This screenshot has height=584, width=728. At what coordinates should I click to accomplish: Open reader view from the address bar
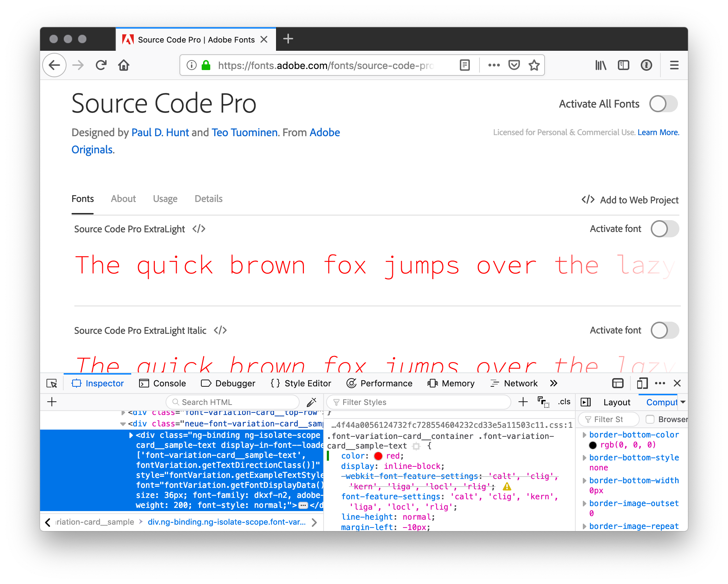pyautogui.click(x=464, y=65)
